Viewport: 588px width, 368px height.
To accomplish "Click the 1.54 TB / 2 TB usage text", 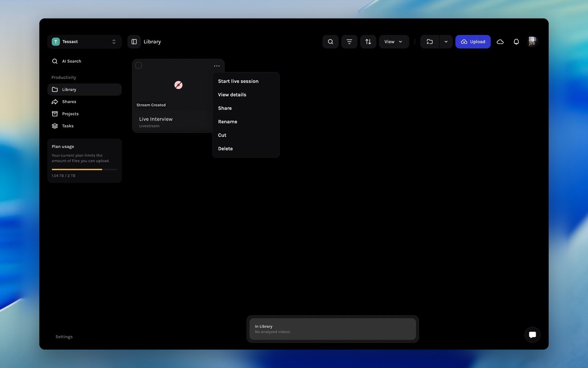I will click(x=64, y=176).
